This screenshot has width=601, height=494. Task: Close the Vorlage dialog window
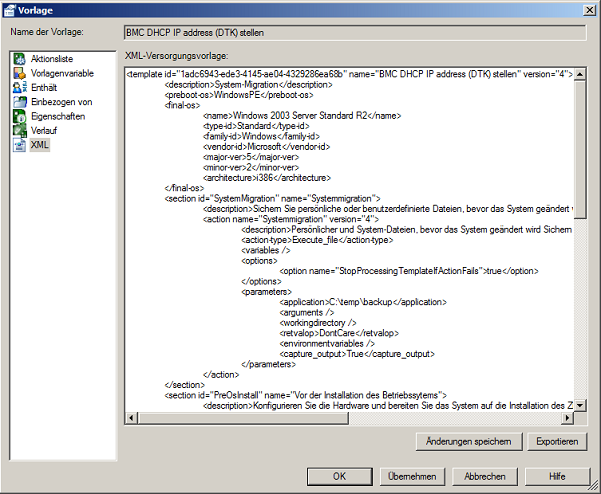588,9
